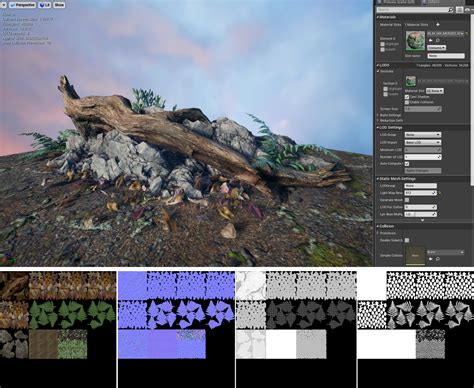
Task: Toggle the property matrix grid view icon
Action: click(x=459, y=10)
